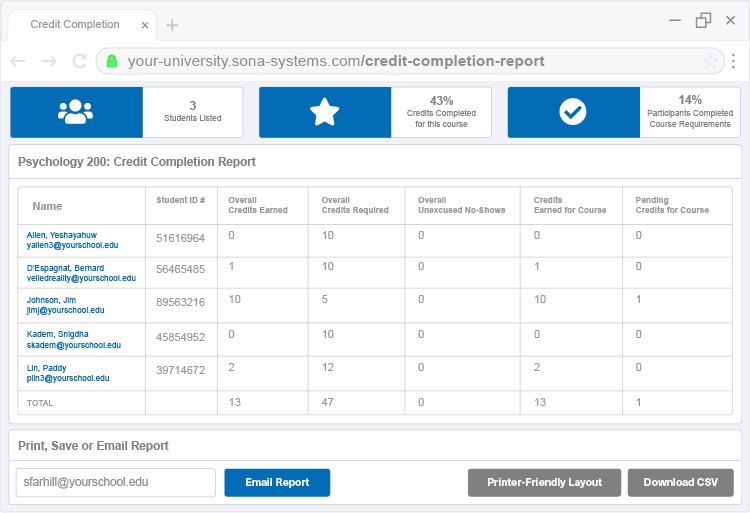Viewport: 750px width, 513px height.
Task: Click Download CSV button
Action: (680, 482)
